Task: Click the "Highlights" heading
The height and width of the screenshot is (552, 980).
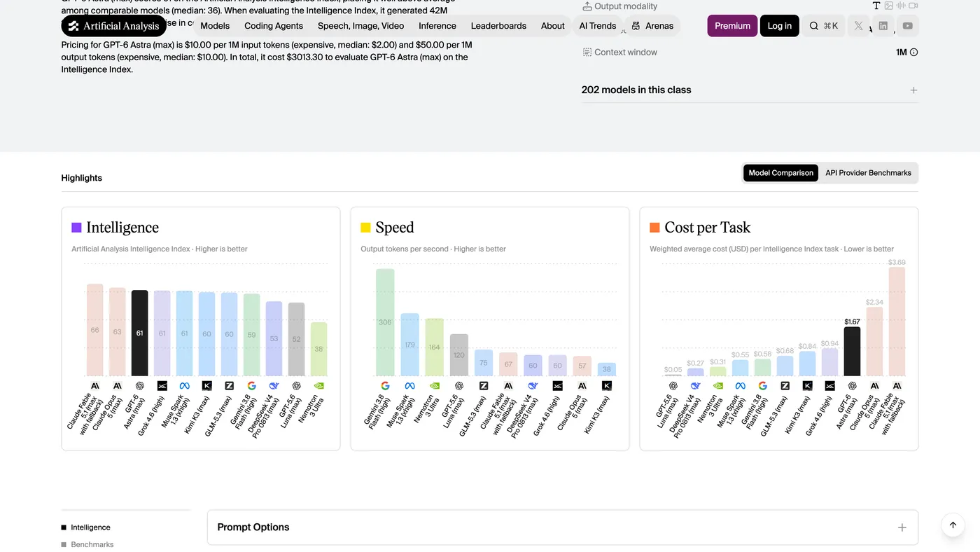Action: (82, 178)
